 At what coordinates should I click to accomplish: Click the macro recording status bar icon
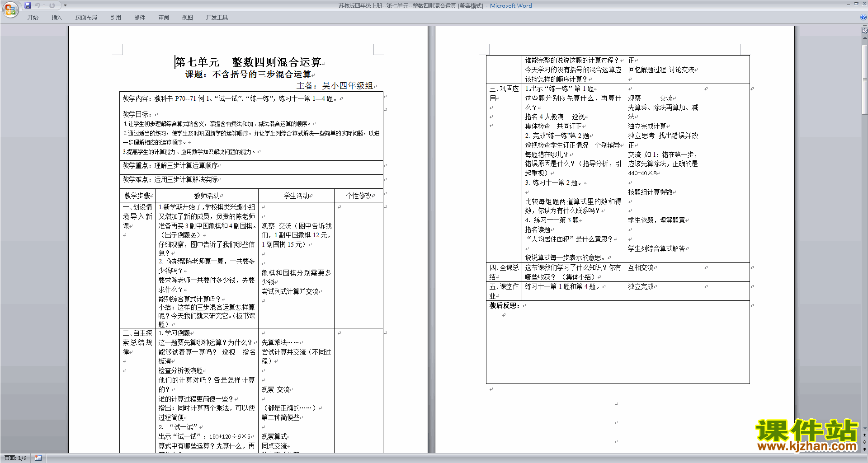click(x=38, y=458)
